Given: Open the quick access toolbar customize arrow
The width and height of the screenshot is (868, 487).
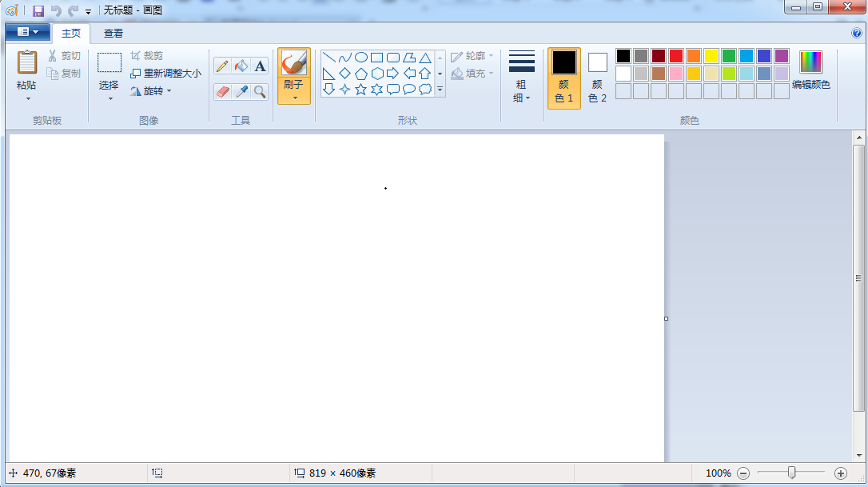Looking at the screenshot, I should pyautogui.click(x=88, y=11).
